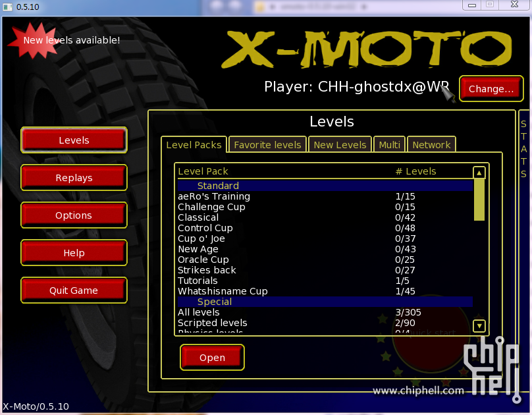Expand the STATS side panel
The image size is (532, 415).
[x=524, y=149]
